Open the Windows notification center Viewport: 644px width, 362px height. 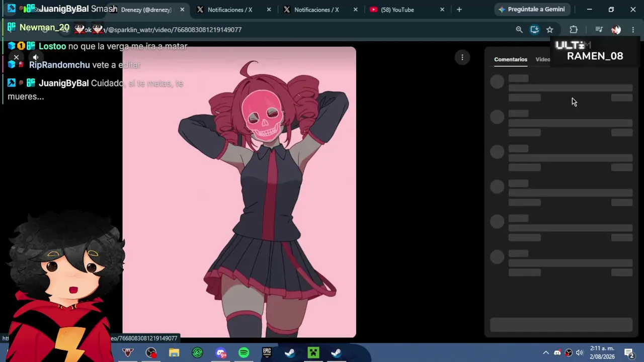[x=629, y=352]
